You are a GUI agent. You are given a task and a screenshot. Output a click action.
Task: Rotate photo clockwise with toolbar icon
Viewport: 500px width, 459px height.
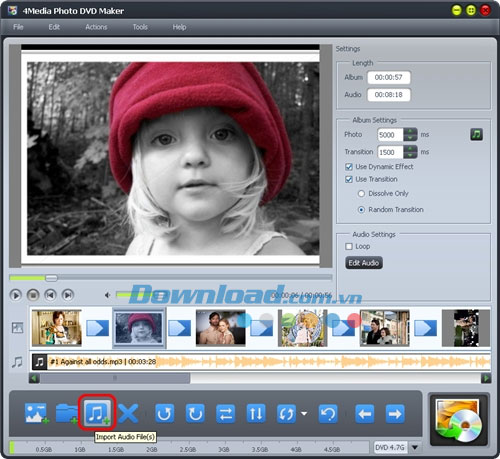[x=195, y=413]
